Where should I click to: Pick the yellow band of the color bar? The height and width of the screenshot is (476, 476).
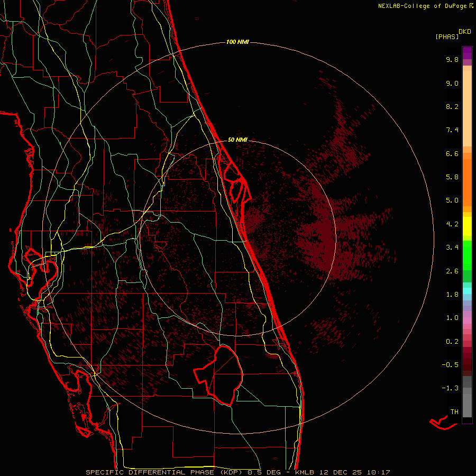click(x=467, y=226)
